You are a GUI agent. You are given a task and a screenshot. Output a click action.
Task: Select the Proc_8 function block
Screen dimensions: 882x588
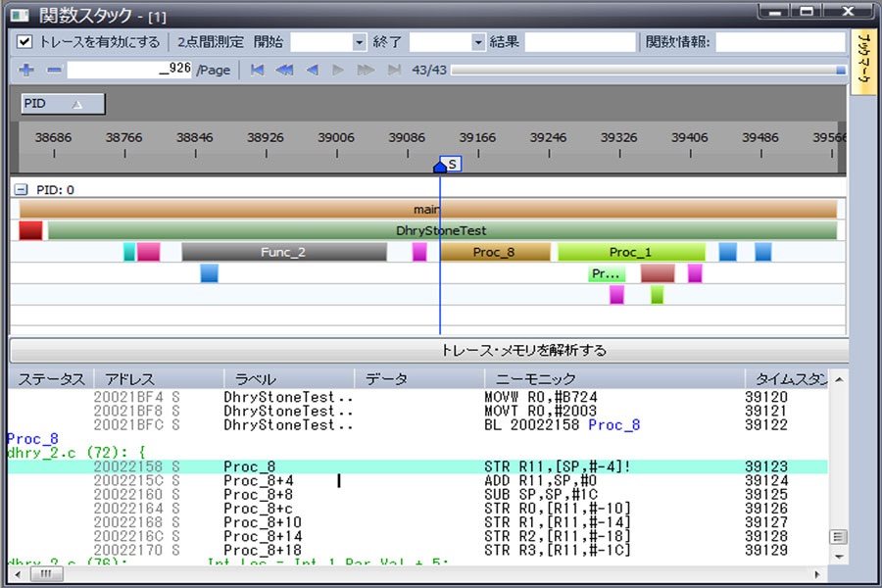click(495, 252)
